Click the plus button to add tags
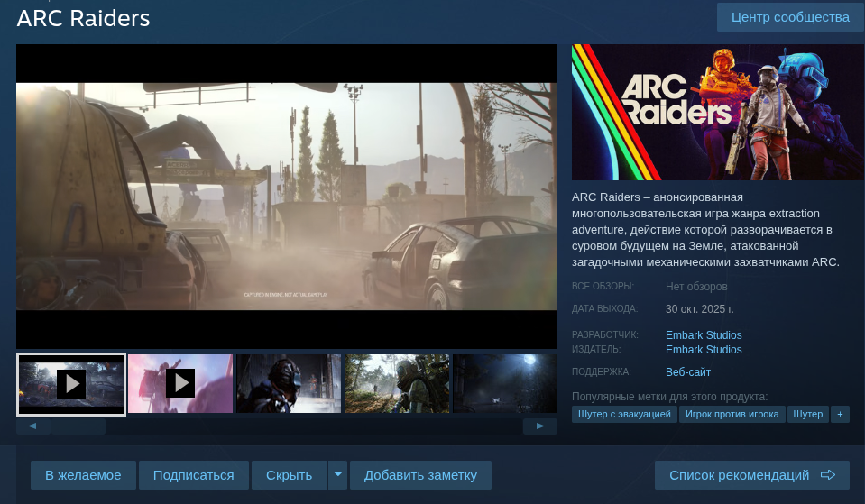Screen dimensions: 865x504 click(840, 414)
